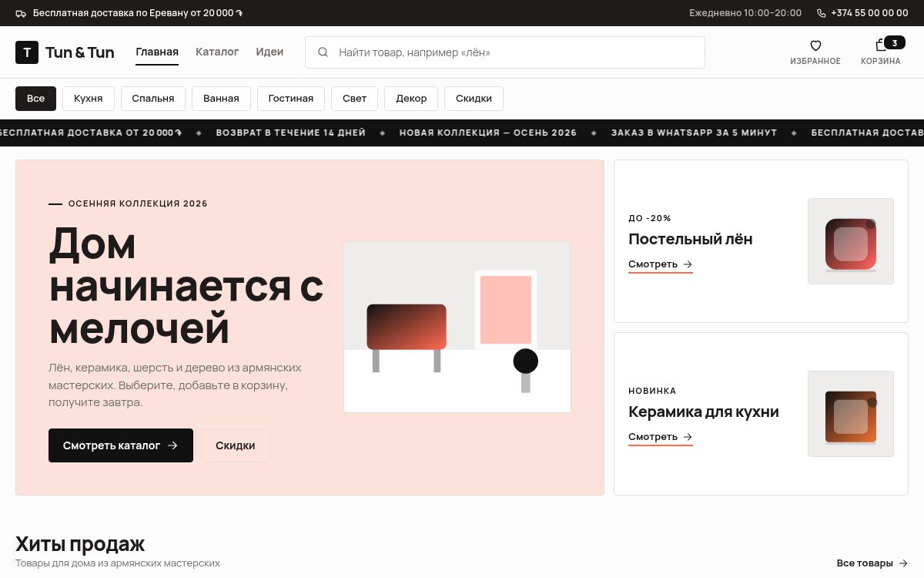
Task: Click the ОСЕННЯЯ КОЛЛЕКЦИЯ 2026 label
Action: point(138,204)
